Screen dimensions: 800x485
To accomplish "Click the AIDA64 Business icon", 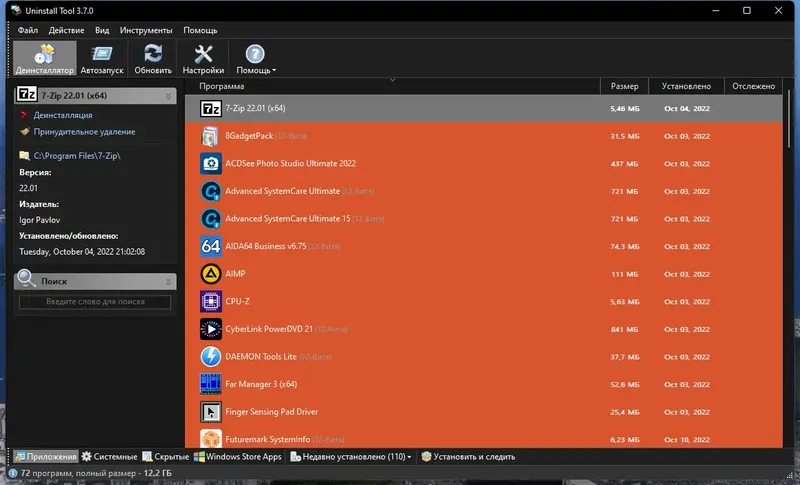I will pos(211,246).
